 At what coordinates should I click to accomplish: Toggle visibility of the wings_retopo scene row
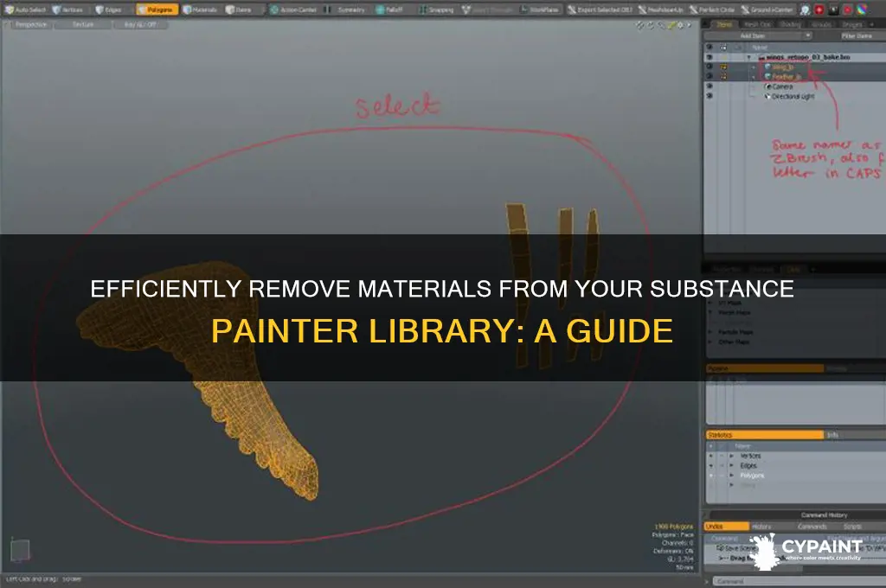pyautogui.click(x=709, y=57)
